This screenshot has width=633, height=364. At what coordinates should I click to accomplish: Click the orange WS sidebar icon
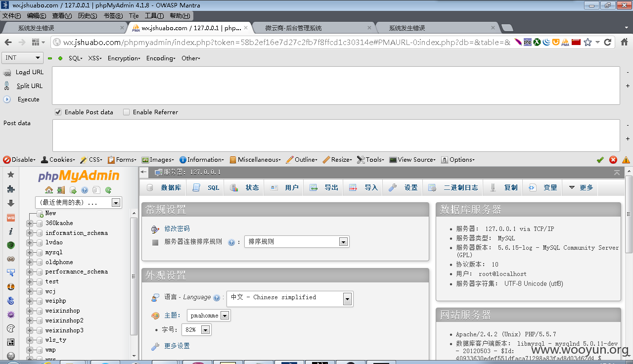point(10,217)
